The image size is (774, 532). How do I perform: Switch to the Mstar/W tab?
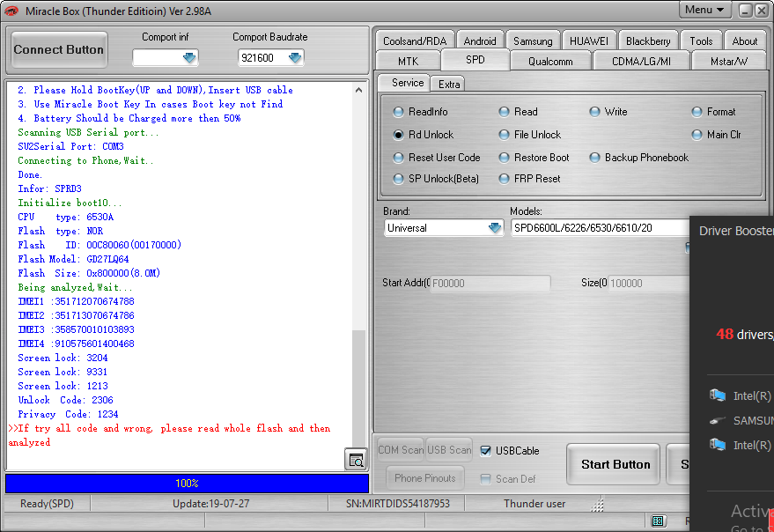pos(728,62)
